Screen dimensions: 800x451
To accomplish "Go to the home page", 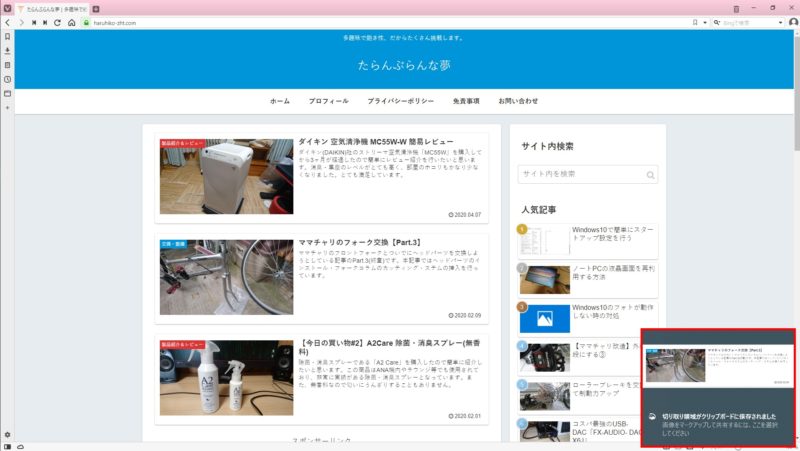I will (71, 22).
